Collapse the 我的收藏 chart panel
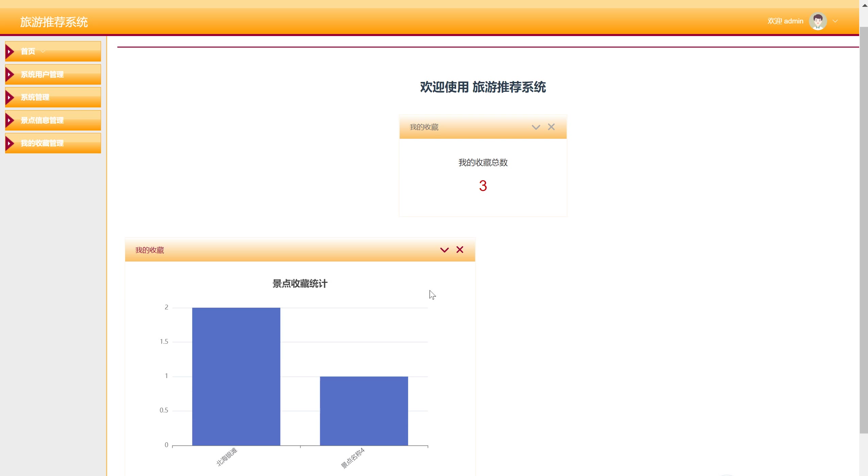 444,250
